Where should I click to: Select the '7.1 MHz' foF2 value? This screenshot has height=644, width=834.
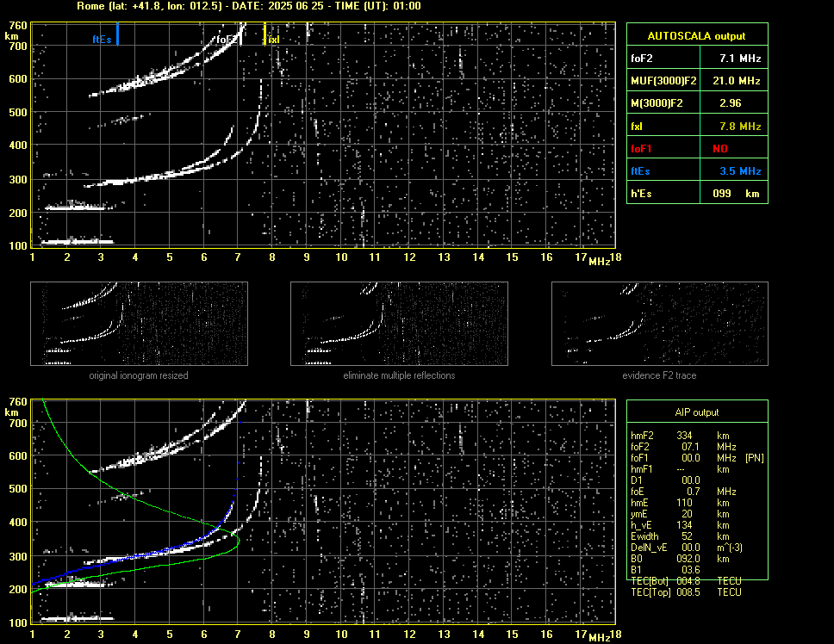tap(740, 59)
